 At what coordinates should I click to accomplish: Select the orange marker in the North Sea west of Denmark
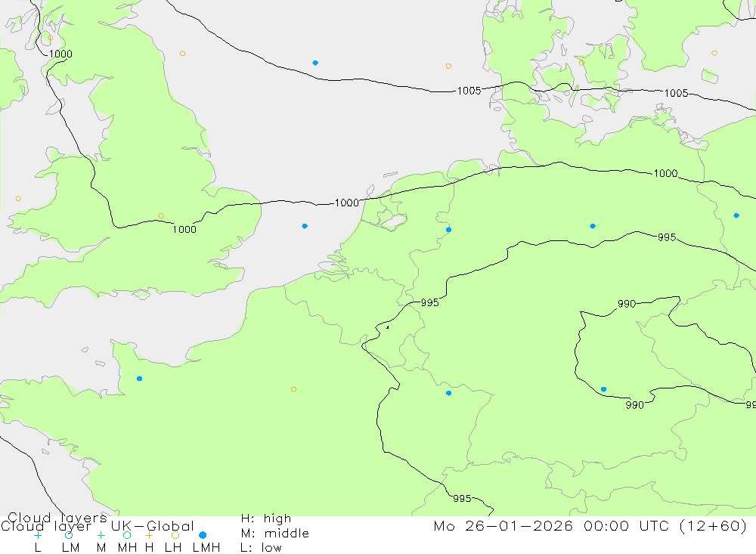pos(448,66)
